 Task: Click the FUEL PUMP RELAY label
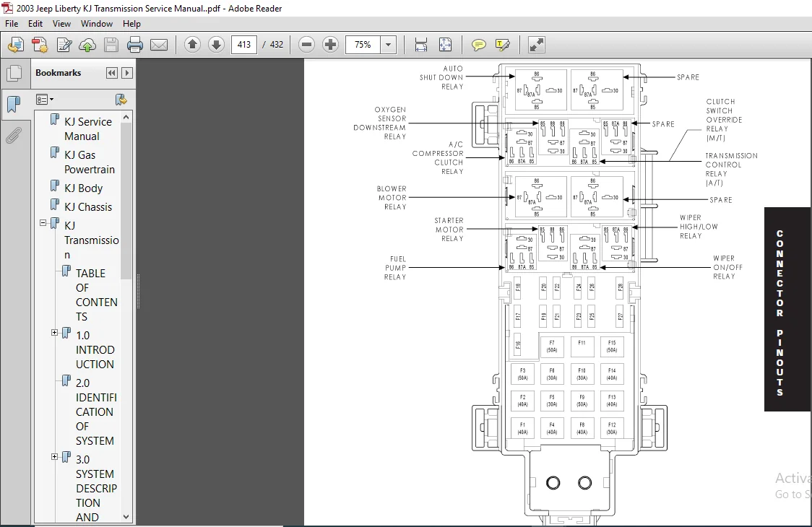pyautogui.click(x=395, y=268)
